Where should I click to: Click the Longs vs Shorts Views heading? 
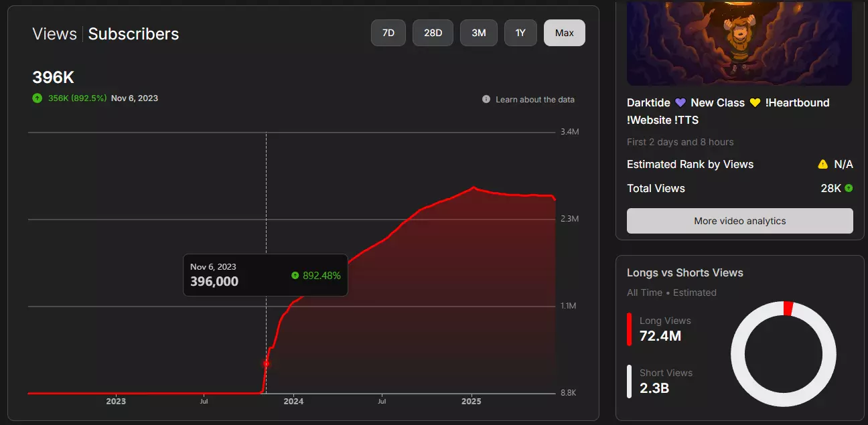pos(685,272)
